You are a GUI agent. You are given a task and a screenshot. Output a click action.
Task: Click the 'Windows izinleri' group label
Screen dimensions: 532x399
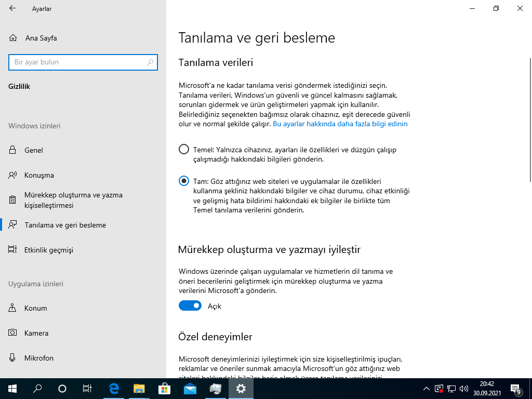pyautogui.click(x=34, y=126)
